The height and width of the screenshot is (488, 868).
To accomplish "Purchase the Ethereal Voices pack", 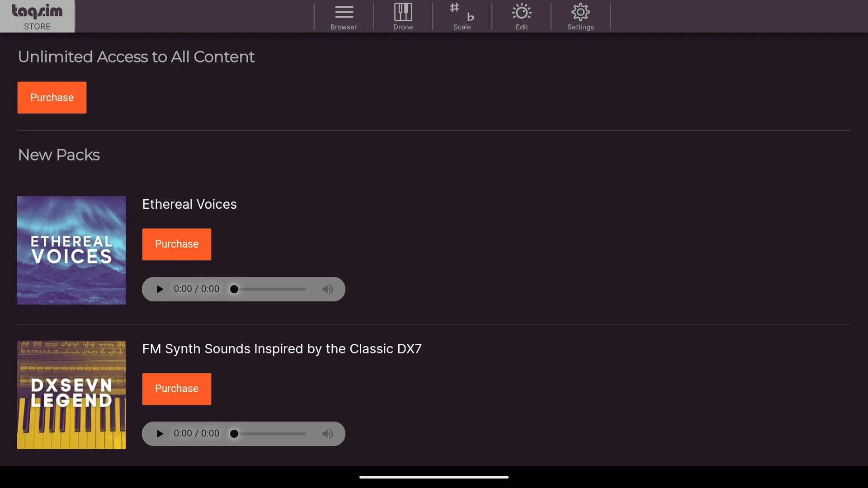I will coord(177,244).
